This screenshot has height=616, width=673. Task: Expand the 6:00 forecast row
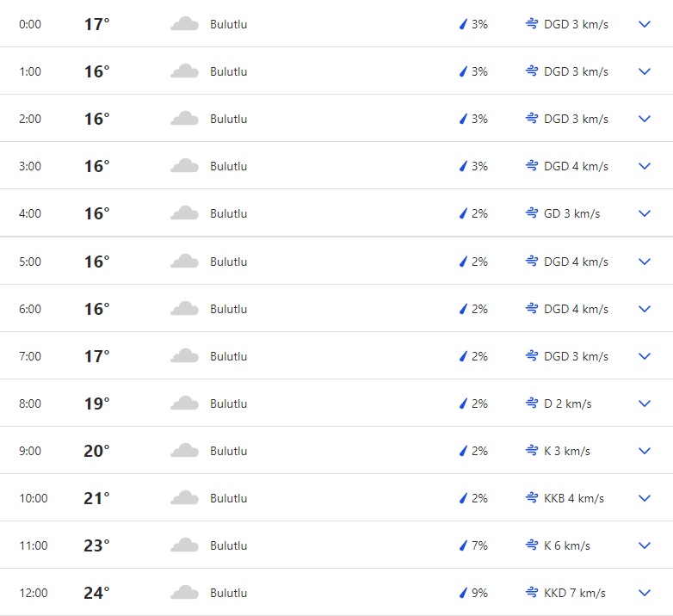pos(645,309)
